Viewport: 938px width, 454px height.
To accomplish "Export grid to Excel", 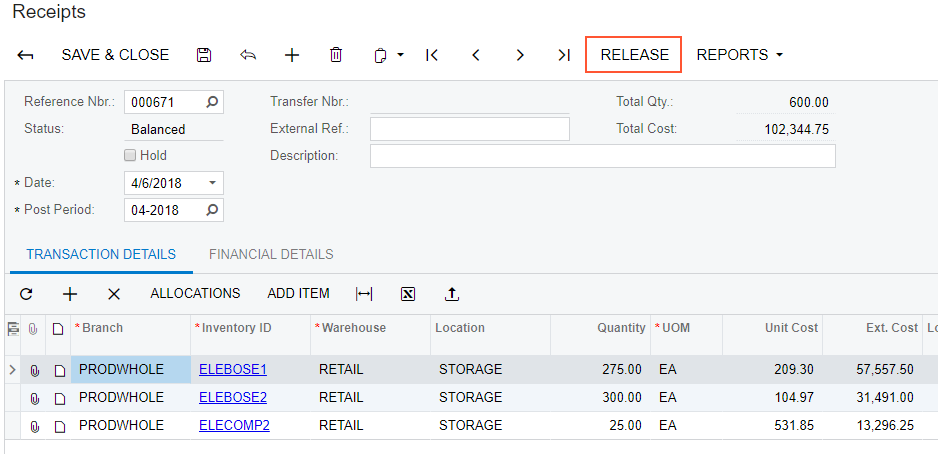I will (408, 294).
